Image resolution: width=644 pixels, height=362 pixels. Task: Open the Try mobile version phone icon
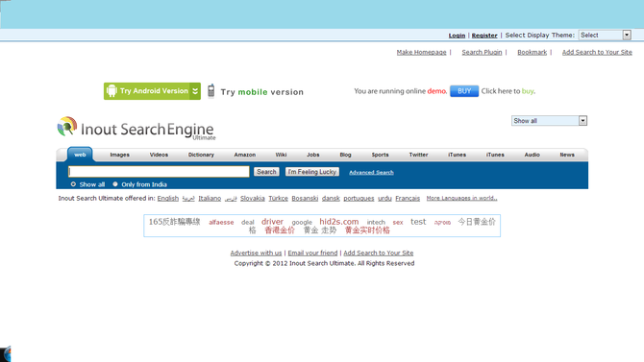point(211,91)
